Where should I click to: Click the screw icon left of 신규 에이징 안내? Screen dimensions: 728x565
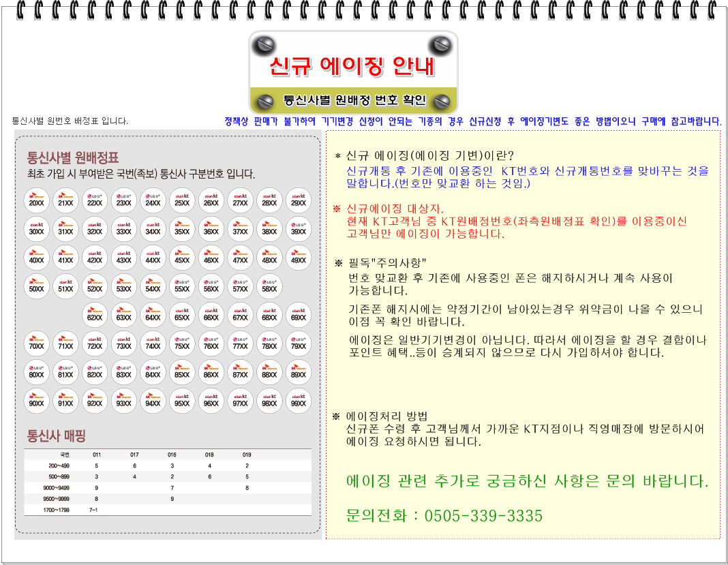[263, 46]
